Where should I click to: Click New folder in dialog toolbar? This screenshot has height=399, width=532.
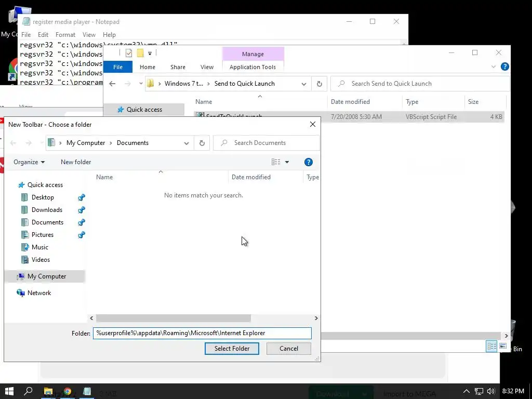(x=76, y=162)
